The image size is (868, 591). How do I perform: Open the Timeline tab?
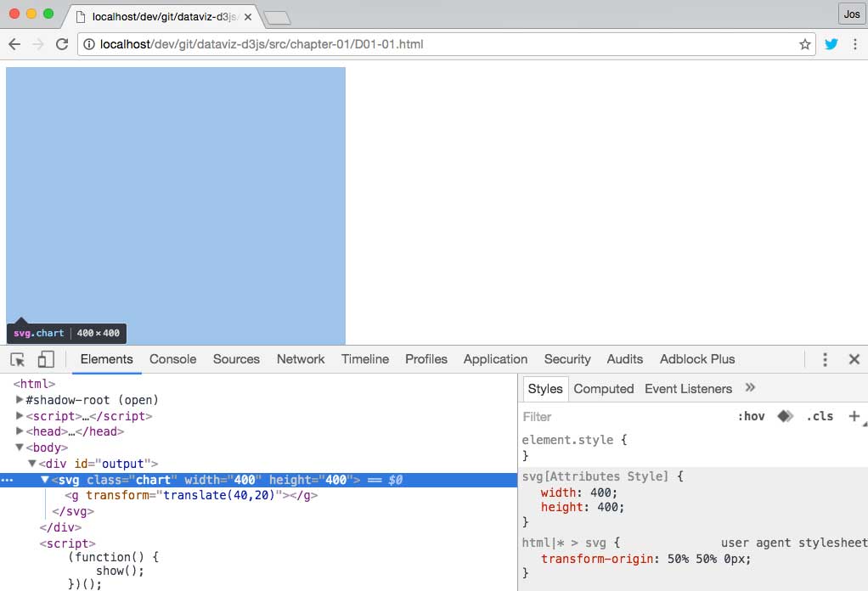(365, 360)
